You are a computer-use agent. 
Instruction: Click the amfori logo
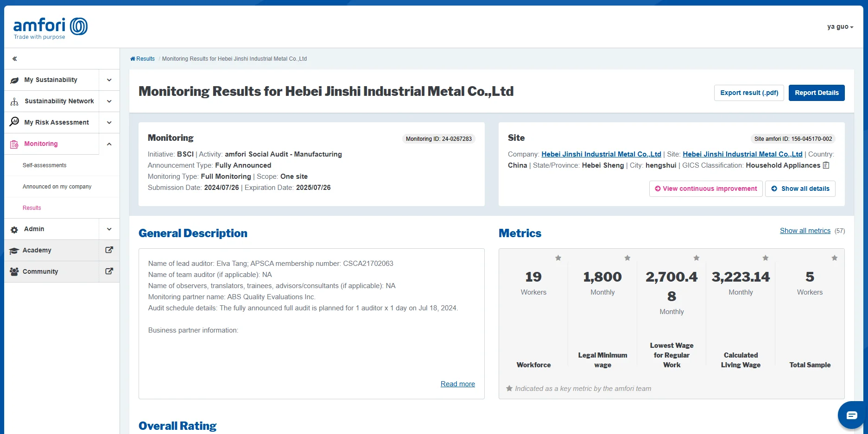click(x=50, y=28)
